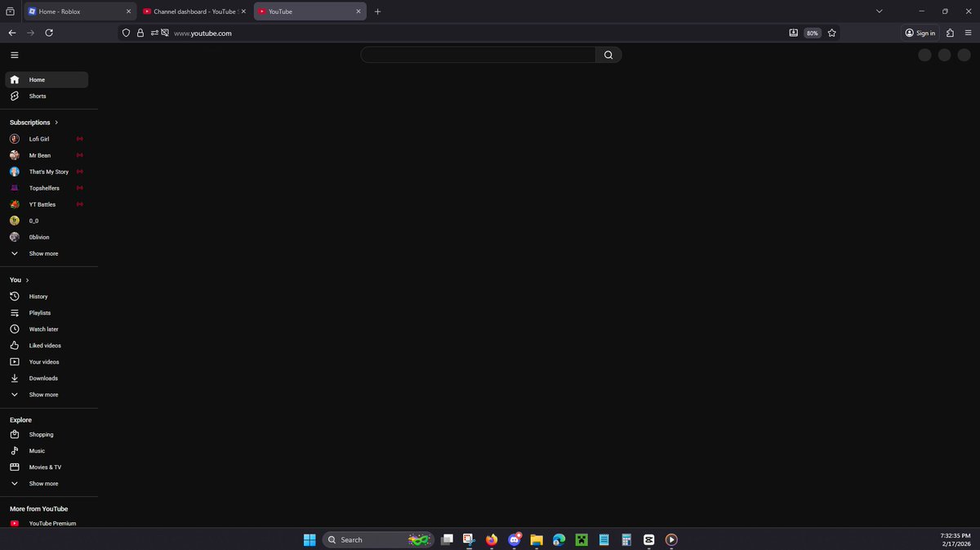Image resolution: width=980 pixels, height=550 pixels.
Task: Switch to Channel dashboard YouTube Studio tab
Action: tap(194, 11)
